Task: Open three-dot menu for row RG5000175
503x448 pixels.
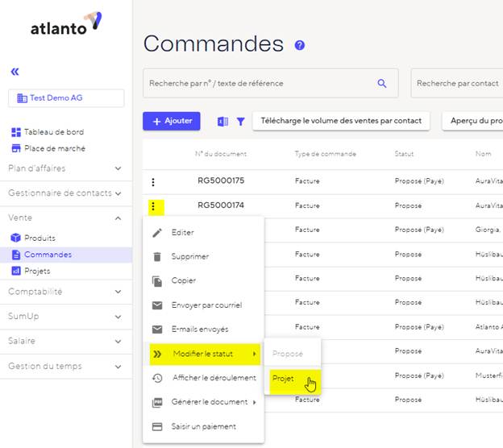Action: pyautogui.click(x=153, y=182)
